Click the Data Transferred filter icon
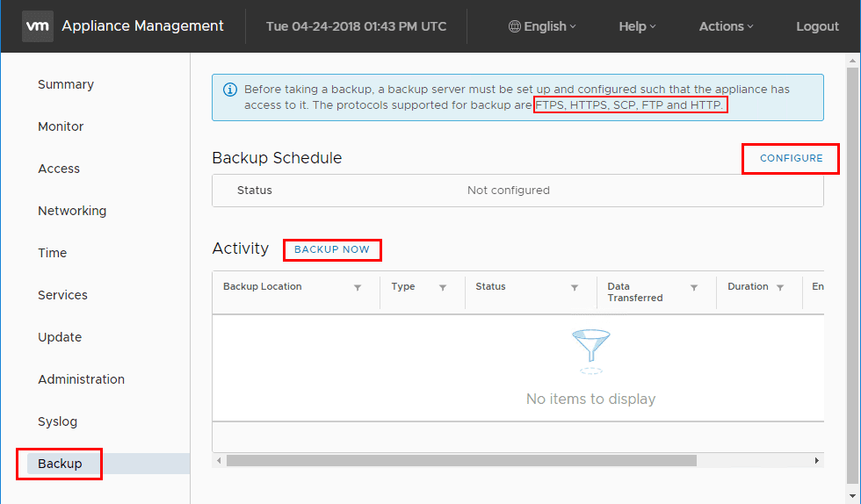The width and height of the screenshot is (861, 504). coord(694,287)
